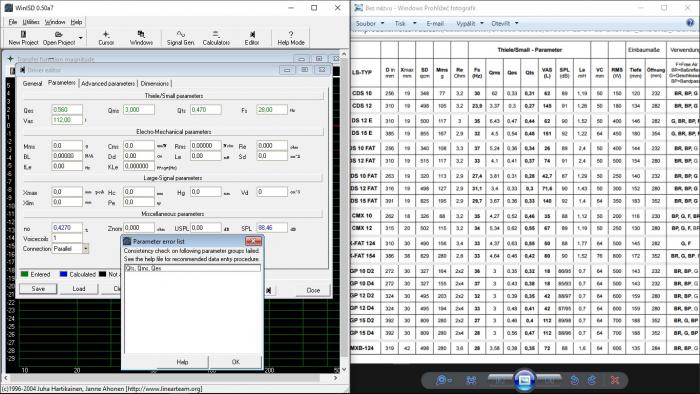Select the Cursor tool icon
Viewport: 700px width, 394px height.
(x=106, y=38)
